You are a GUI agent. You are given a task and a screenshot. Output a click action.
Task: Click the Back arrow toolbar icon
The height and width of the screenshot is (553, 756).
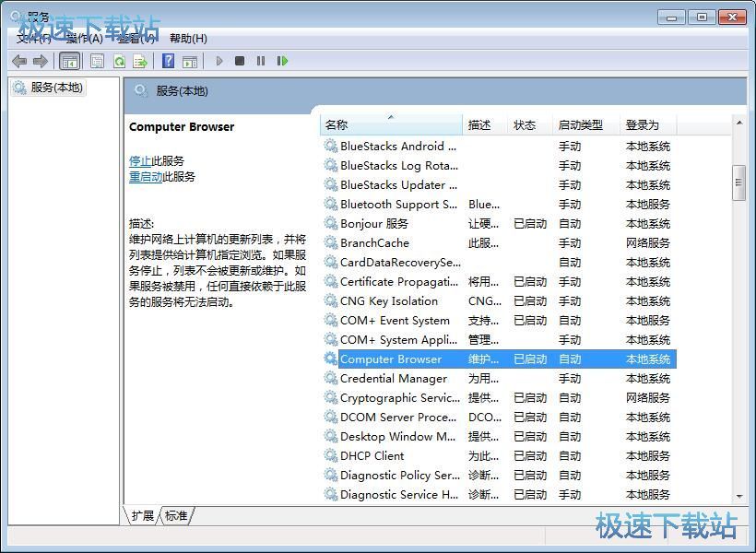tap(19, 61)
